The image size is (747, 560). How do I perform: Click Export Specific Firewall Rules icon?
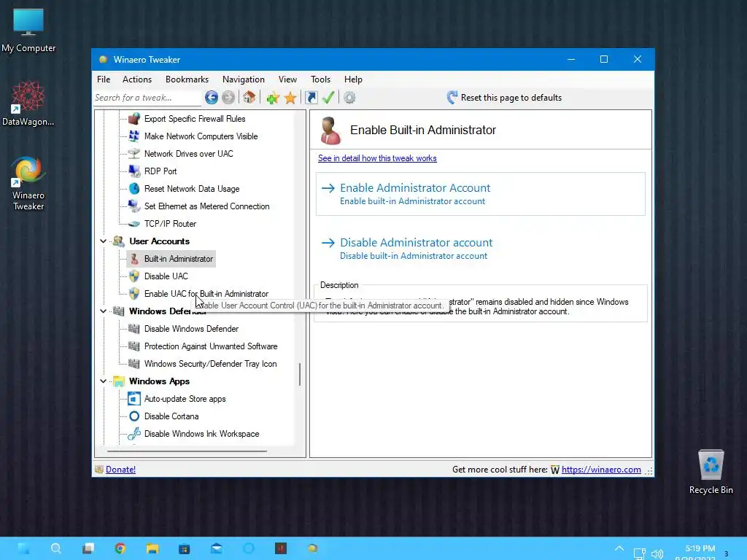[x=134, y=119]
